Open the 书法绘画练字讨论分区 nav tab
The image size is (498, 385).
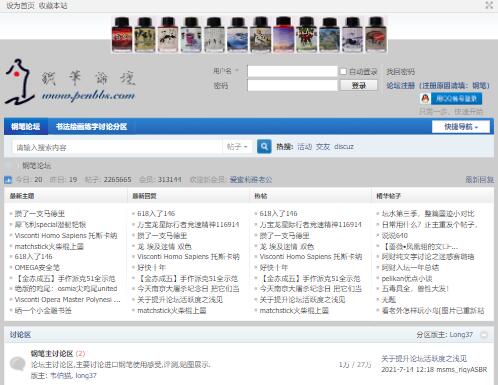coord(91,127)
